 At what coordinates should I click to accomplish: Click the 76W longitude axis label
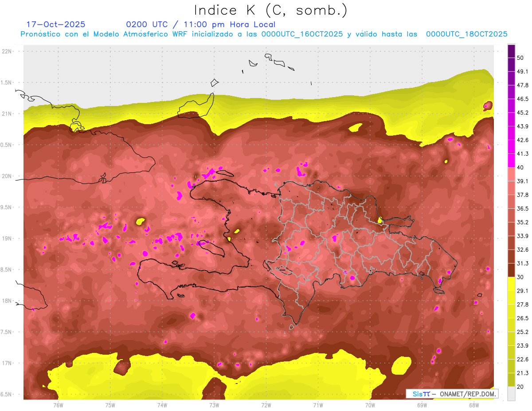coord(58,405)
